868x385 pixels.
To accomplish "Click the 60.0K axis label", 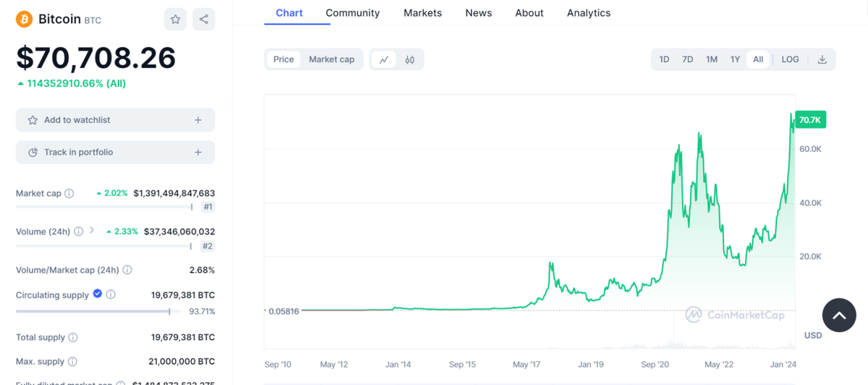I will pyautogui.click(x=810, y=148).
